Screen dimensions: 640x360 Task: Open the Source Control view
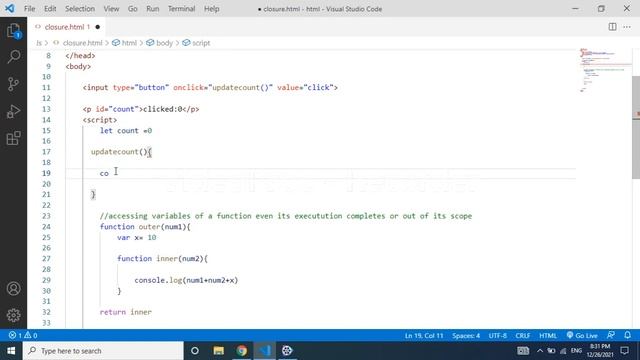[13, 84]
